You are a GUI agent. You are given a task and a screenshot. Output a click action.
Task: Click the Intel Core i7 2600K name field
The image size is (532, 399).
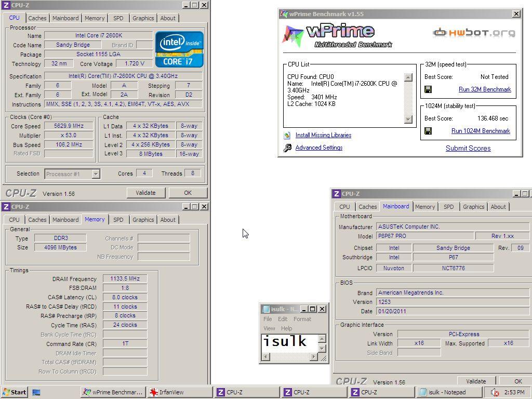[x=98, y=35]
